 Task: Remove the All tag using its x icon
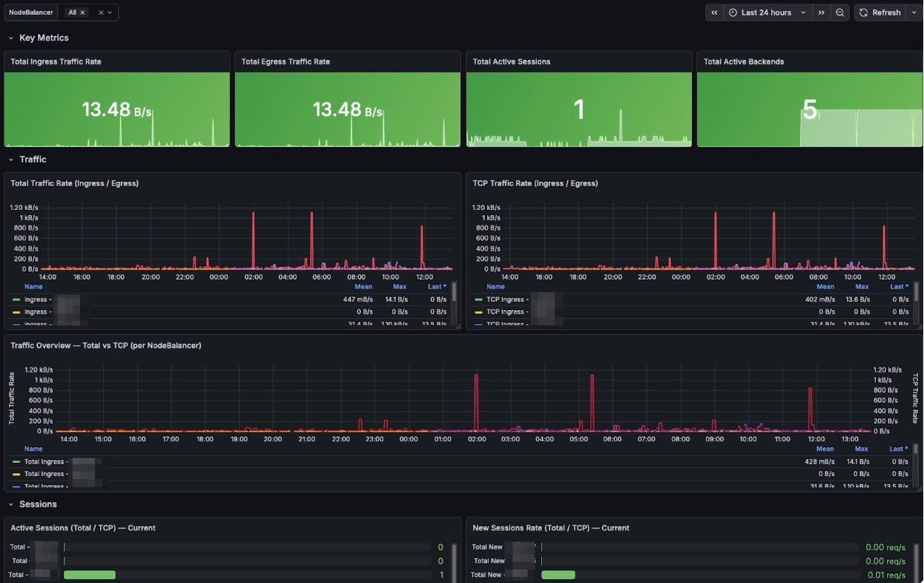pos(82,12)
